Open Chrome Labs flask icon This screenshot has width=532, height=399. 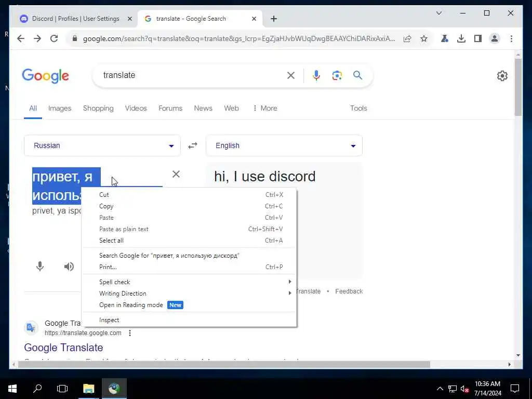(x=445, y=38)
